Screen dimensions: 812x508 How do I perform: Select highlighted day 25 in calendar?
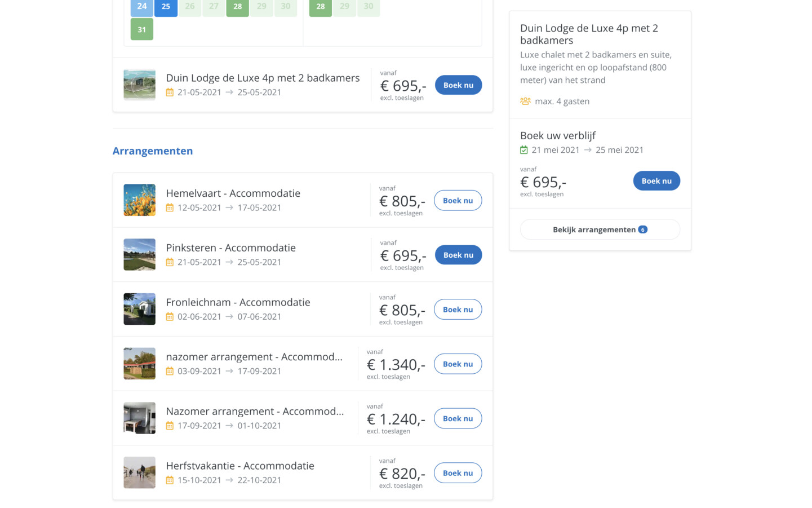tap(166, 7)
